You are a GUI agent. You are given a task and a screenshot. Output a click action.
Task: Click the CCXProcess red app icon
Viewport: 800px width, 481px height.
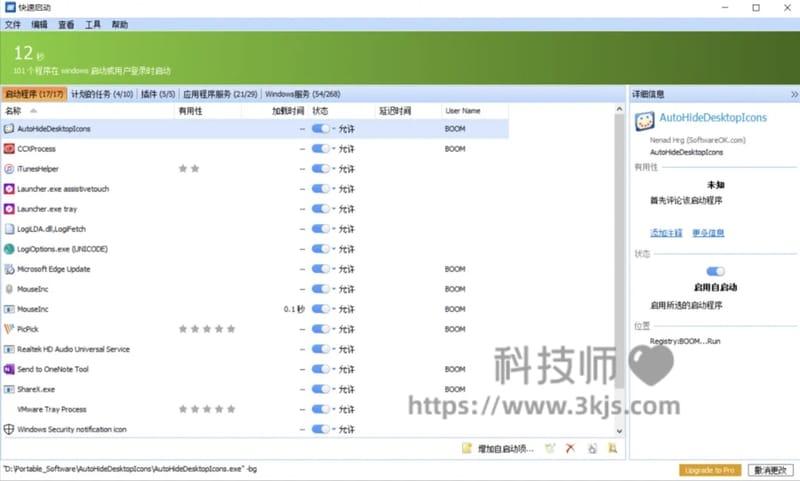point(9,148)
